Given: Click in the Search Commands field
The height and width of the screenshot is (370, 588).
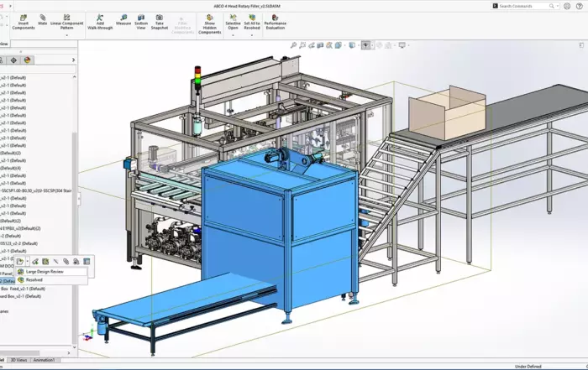Looking at the screenshot, I should [523, 6].
